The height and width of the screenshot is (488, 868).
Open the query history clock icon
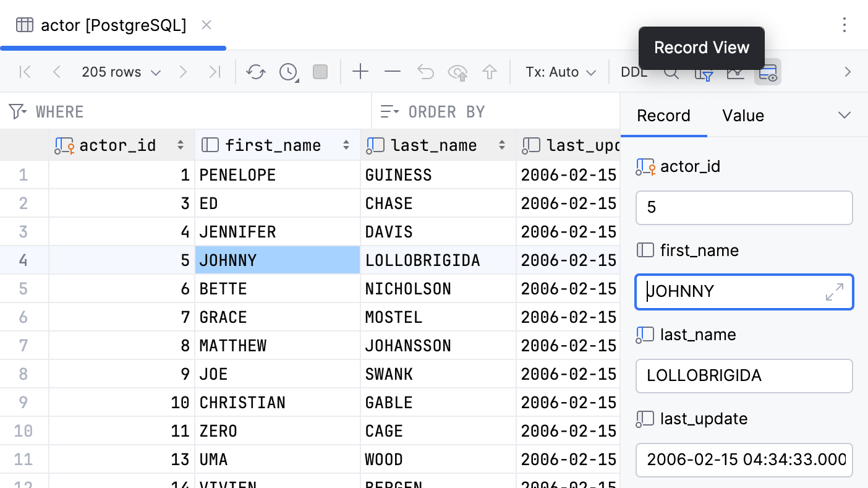[289, 72]
